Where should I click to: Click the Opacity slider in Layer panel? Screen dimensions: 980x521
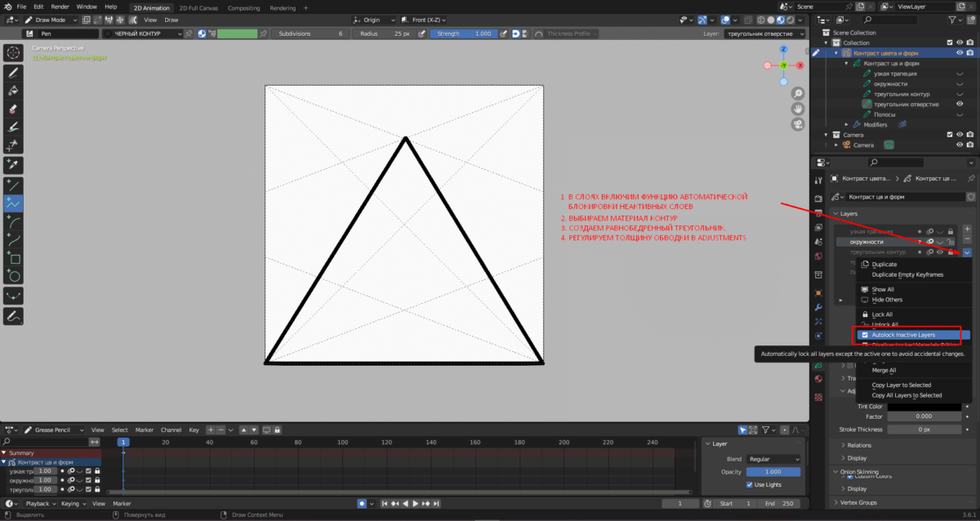tap(774, 472)
